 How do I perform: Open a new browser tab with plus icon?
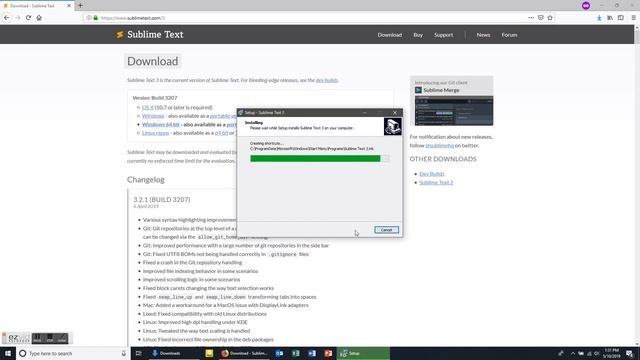pos(80,6)
